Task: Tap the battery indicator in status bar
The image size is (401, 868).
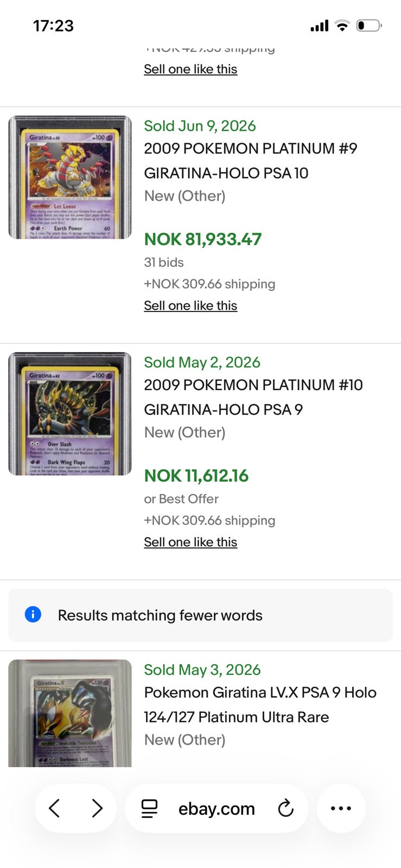Action: [x=369, y=25]
